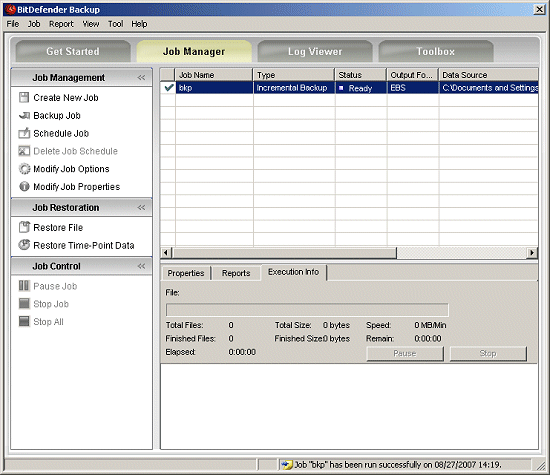Click the Restore Time-Point Data icon
The image size is (550, 475).
click(24, 245)
